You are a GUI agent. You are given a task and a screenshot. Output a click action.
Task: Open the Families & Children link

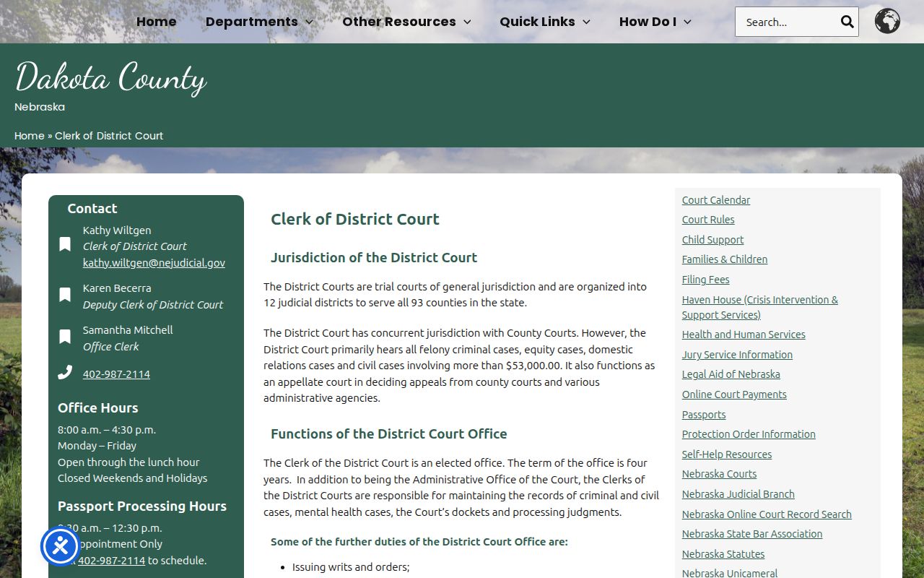[x=725, y=259]
